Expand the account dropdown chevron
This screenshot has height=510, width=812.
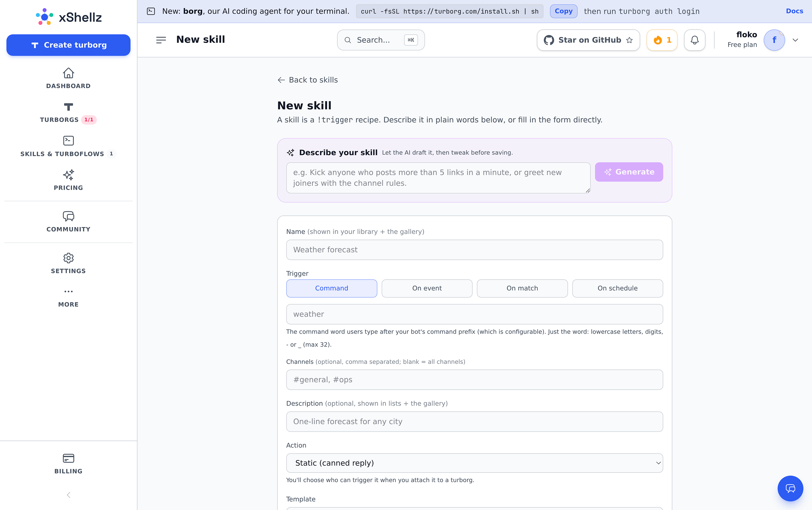click(x=795, y=40)
